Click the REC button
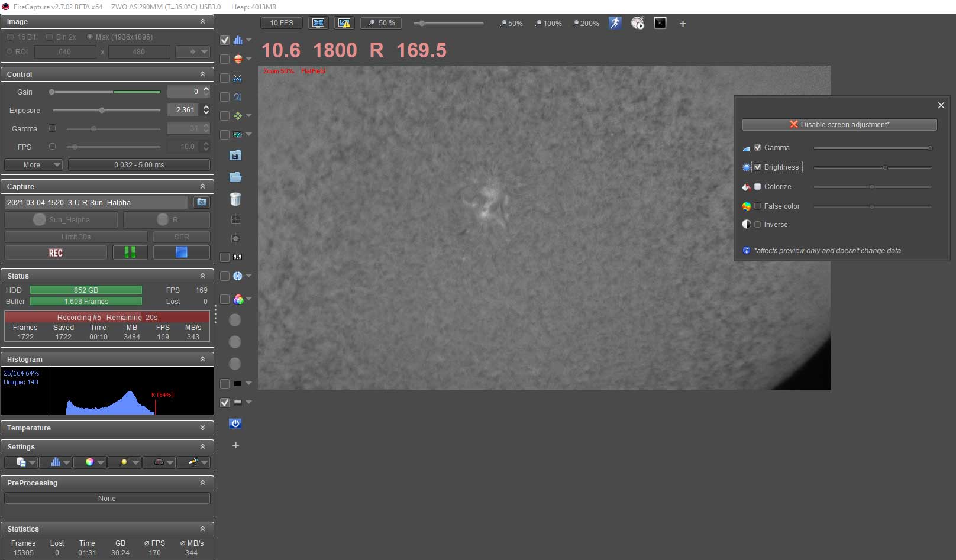 (56, 253)
